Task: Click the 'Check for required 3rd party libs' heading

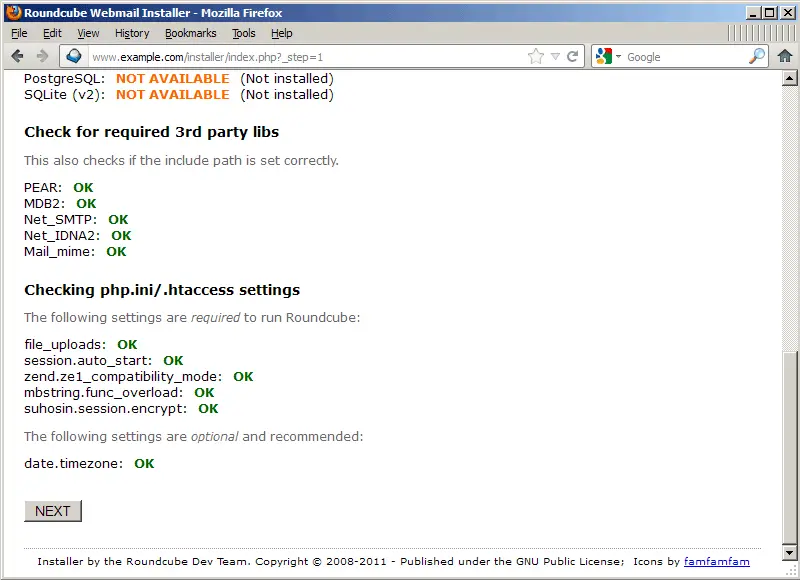Action: [x=152, y=132]
